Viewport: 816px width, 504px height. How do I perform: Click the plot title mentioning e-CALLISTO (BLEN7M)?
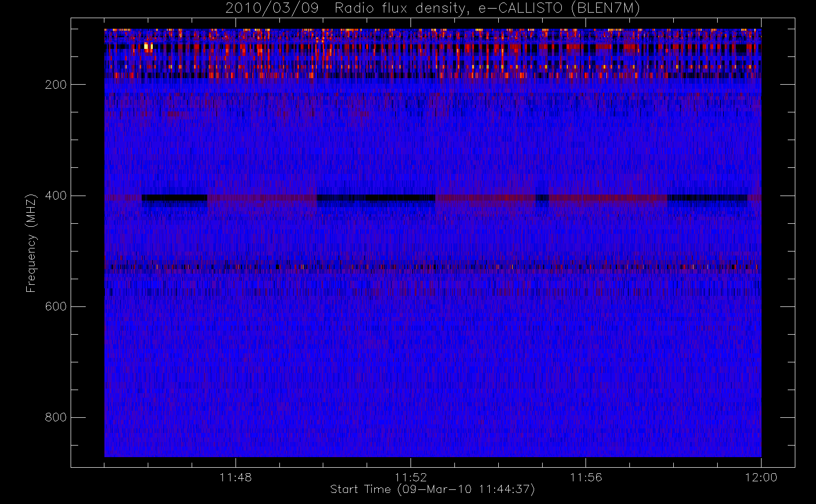pyautogui.click(x=433, y=9)
